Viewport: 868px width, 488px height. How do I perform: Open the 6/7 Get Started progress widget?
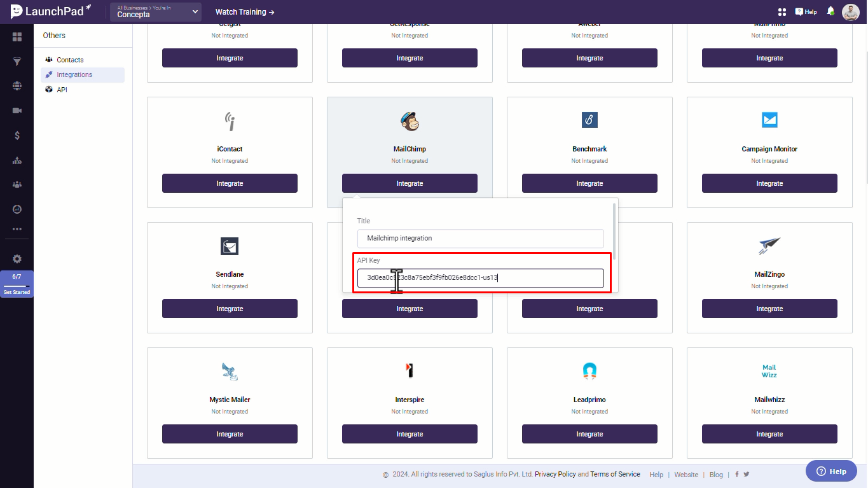pos(17,284)
